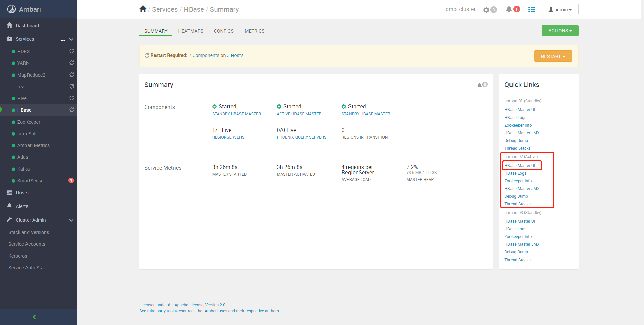Switch to the CONFIGS tab
644x325 pixels.
224,31
